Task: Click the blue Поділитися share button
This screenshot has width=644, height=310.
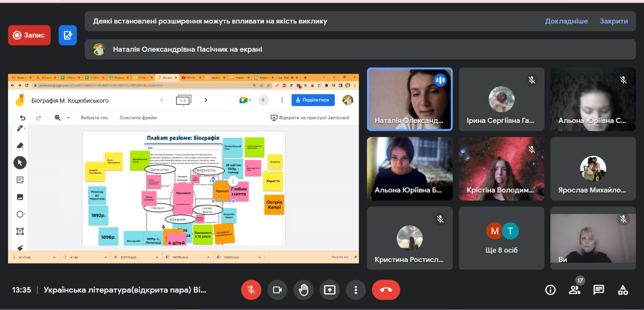Action: (313, 100)
